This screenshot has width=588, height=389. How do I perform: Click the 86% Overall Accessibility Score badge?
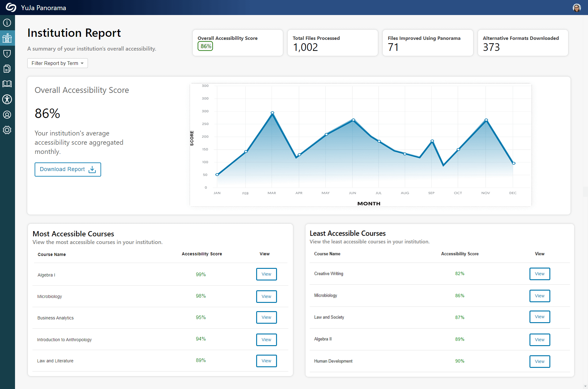(205, 46)
